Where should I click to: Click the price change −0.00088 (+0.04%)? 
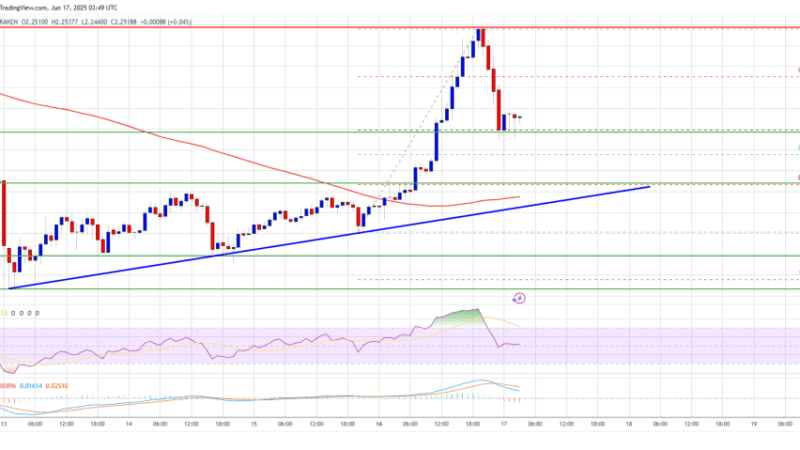166,22
